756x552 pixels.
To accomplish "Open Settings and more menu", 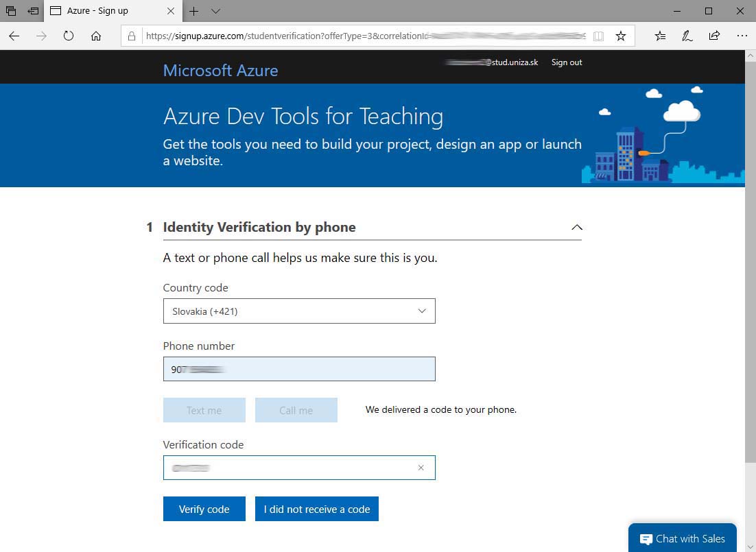I will (742, 36).
